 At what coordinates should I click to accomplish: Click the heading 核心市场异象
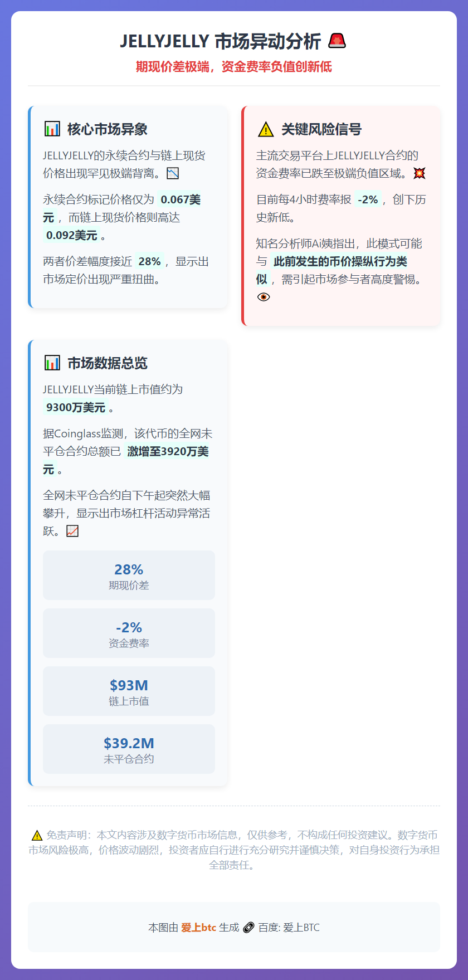(108, 129)
